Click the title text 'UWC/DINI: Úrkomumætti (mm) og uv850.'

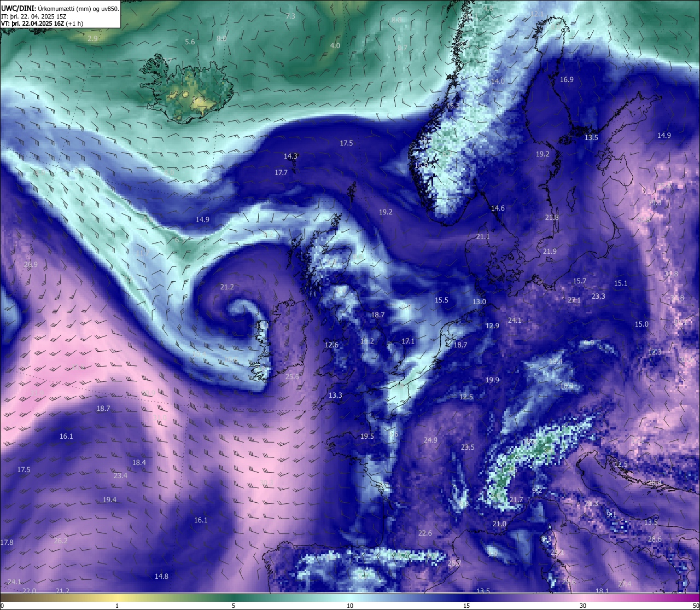coord(60,8)
